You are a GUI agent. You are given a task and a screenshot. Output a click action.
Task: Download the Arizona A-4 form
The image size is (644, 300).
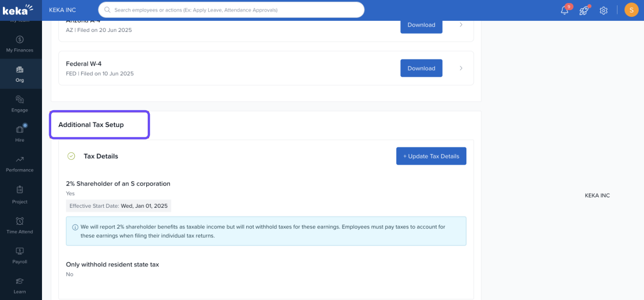tap(421, 25)
